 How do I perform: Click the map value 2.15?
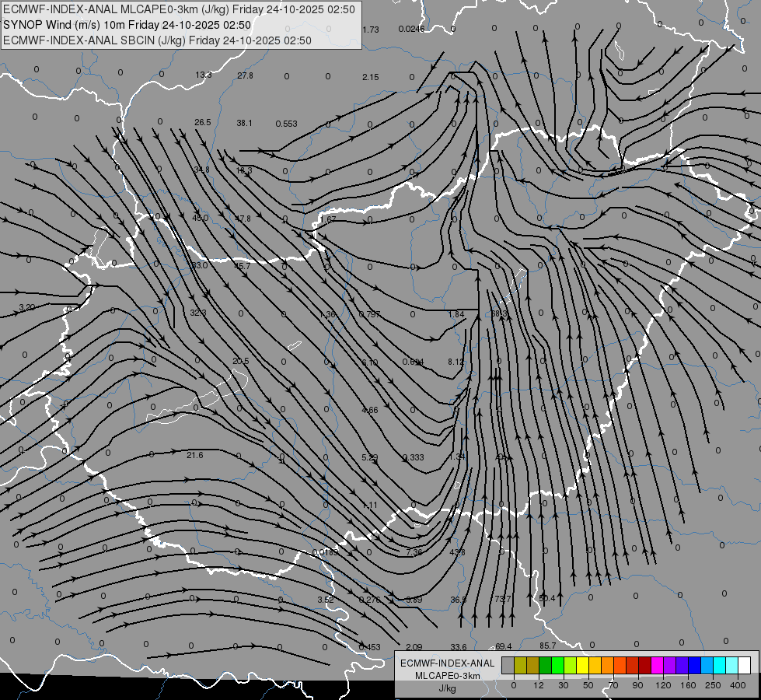[370, 77]
